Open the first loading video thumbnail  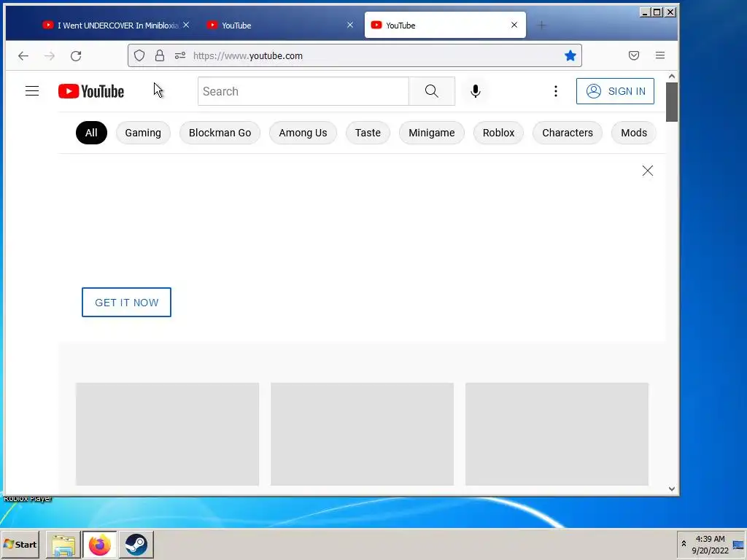pos(167,434)
